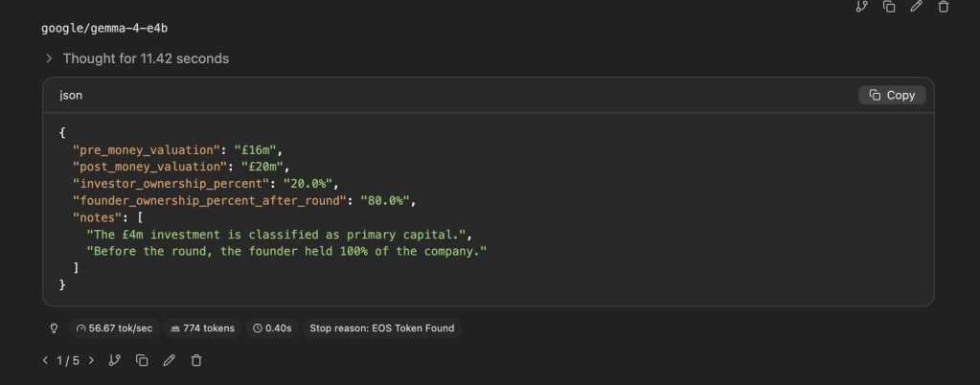The image size is (980, 385).
Task: Click the pencil icon above the model name
Action: 916,7
